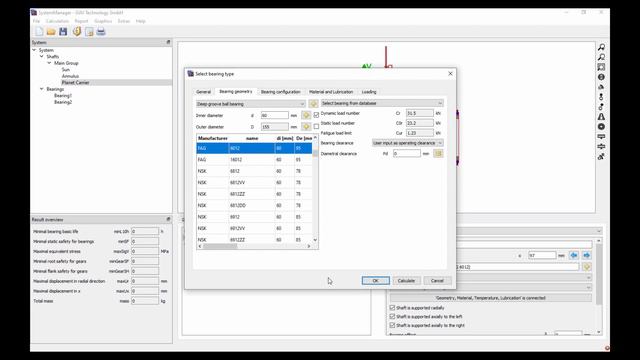This screenshot has width=640, height=360.
Task: Switch to the General tab
Action: point(203,92)
